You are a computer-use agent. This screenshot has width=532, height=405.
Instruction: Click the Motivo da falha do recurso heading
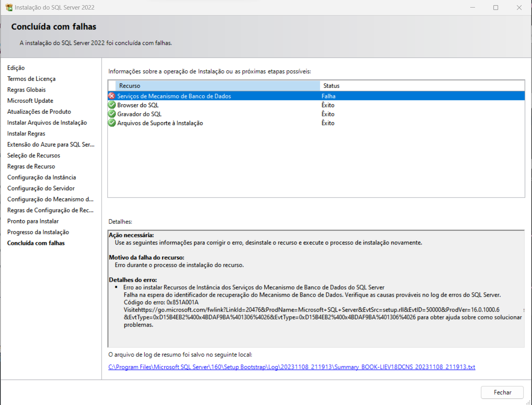point(147,258)
